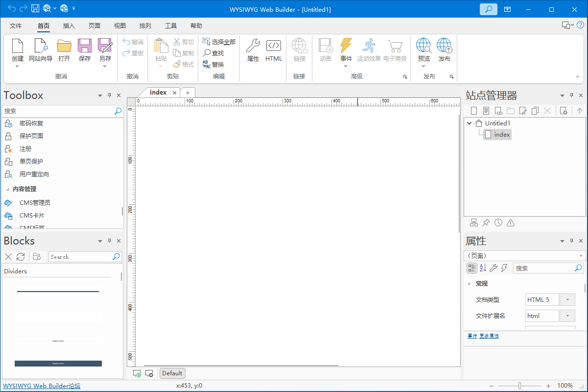Viewport: 588px width, 392px height.
Task: Switch to the 页面 ribbon tab
Action: click(94, 26)
